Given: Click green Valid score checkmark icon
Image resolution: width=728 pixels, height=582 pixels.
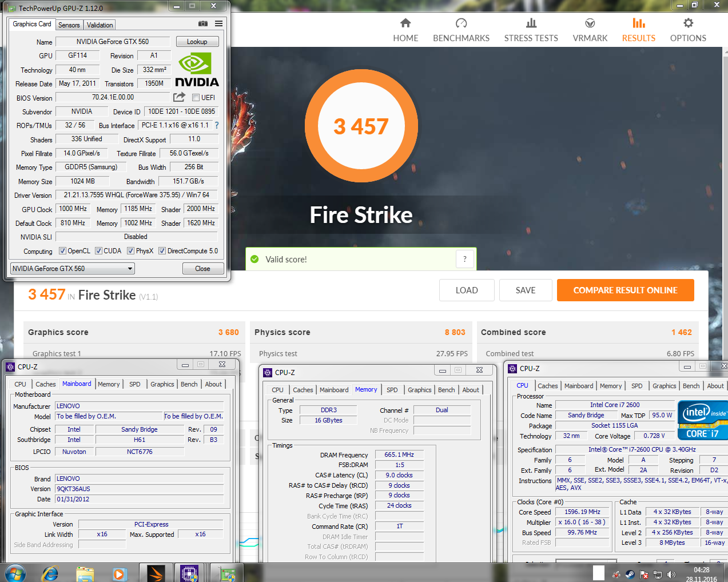Looking at the screenshot, I should 255,259.
